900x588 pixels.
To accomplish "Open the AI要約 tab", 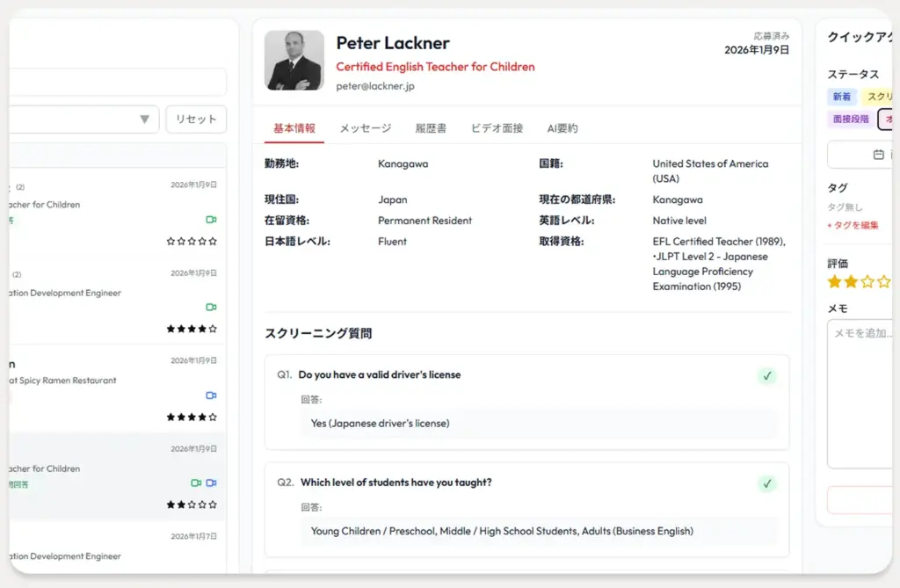I will point(562,128).
